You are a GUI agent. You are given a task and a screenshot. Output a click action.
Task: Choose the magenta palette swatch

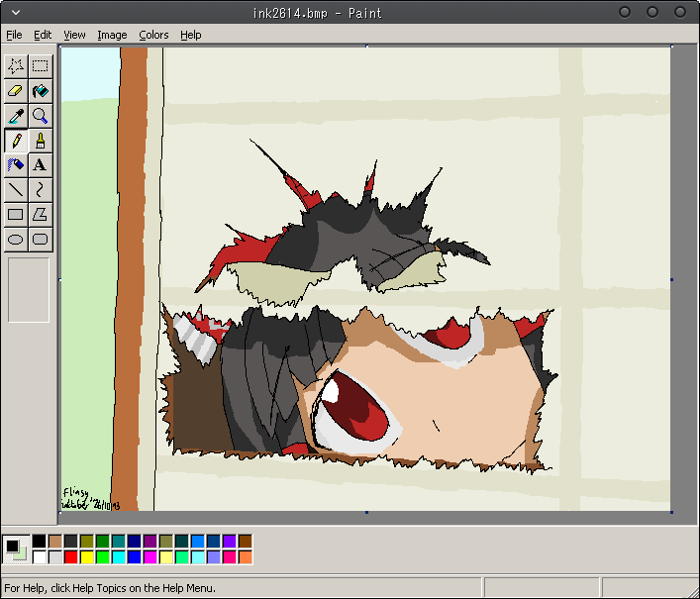click(150, 557)
